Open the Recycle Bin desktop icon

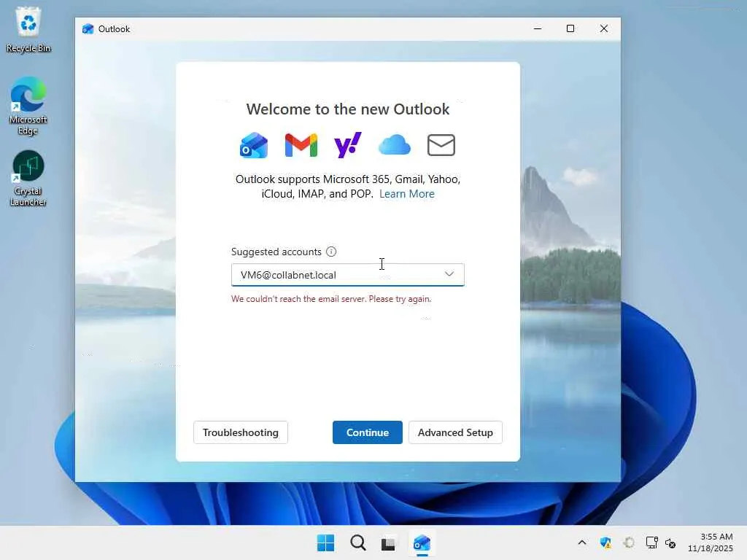pos(28,29)
